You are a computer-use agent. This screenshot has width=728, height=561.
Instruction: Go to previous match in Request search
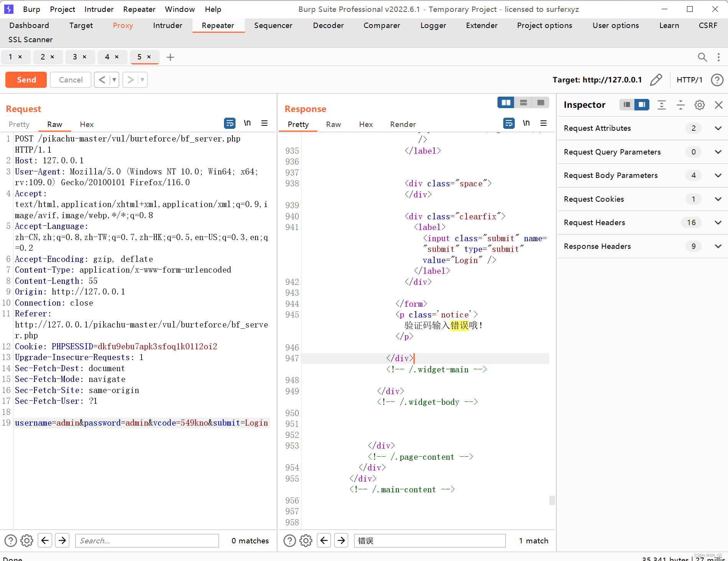click(45, 541)
